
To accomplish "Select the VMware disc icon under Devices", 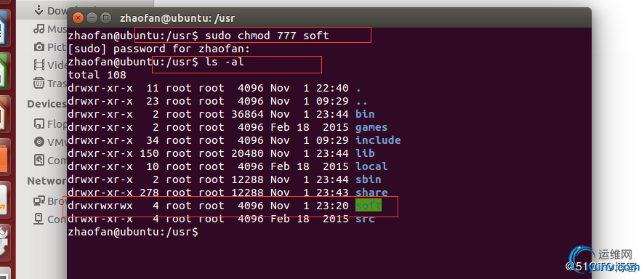I will [39, 142].
